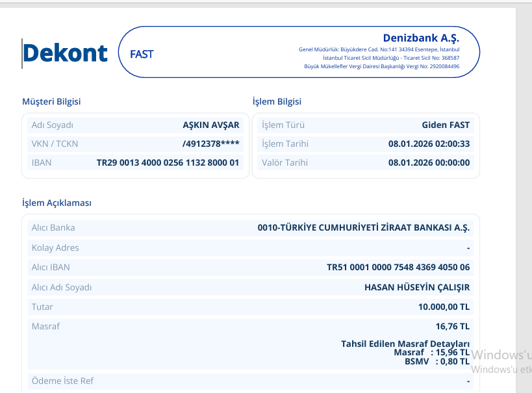Select the customer IBAN label

tap(42, 163)
